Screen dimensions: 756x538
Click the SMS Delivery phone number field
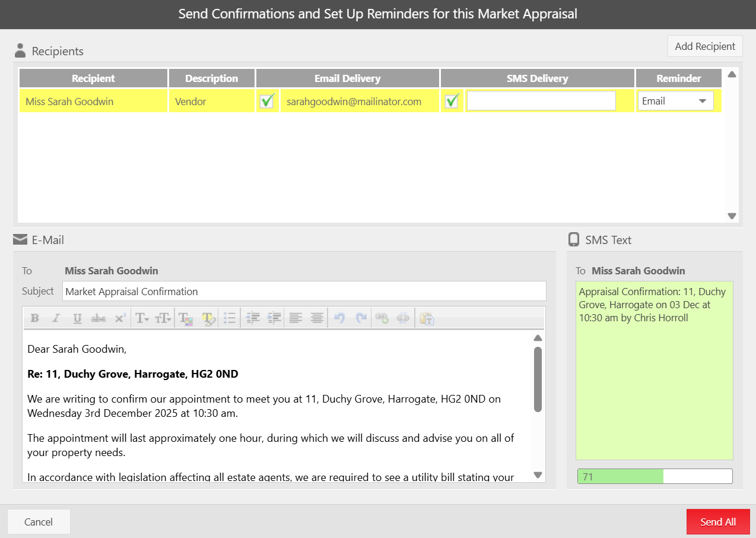[541, 101]
